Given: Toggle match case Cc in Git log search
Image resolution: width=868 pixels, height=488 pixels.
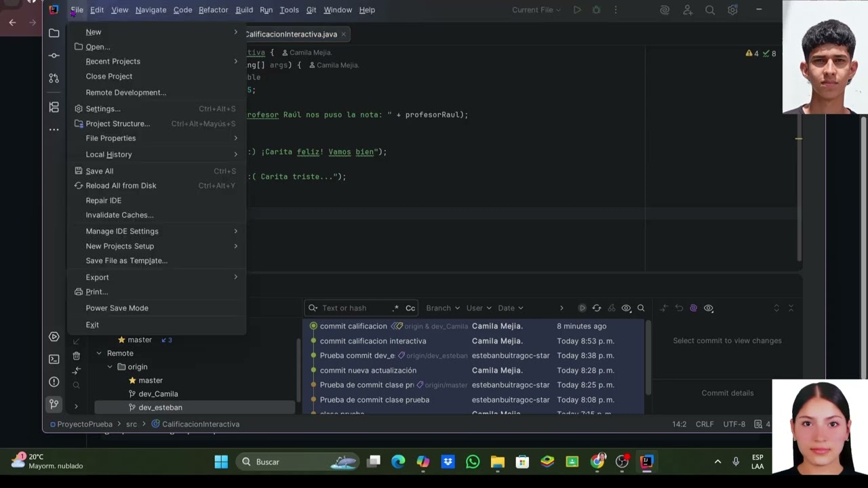Looking at the screenshot, I should 410,308.
